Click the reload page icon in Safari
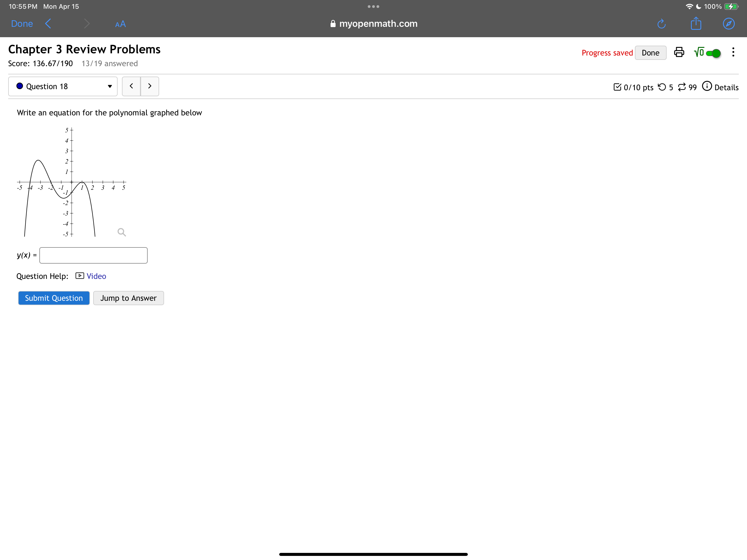The width and height of the screenshot is (747, 560). 662,24
